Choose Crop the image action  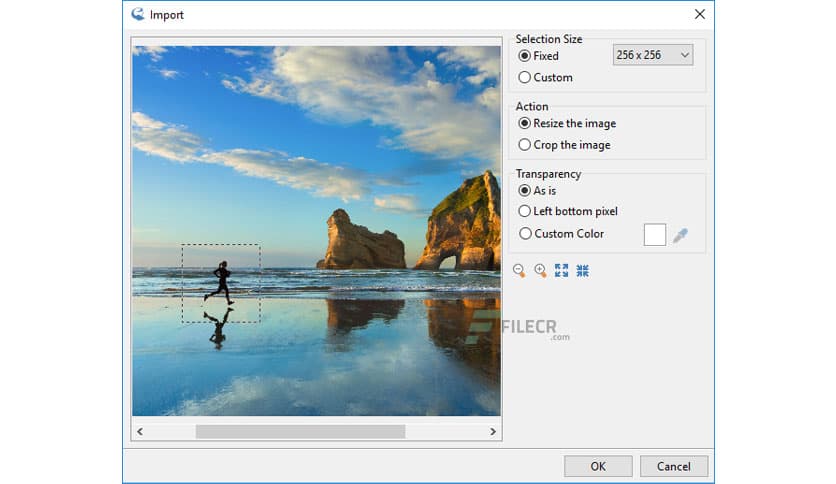point(564,144)
